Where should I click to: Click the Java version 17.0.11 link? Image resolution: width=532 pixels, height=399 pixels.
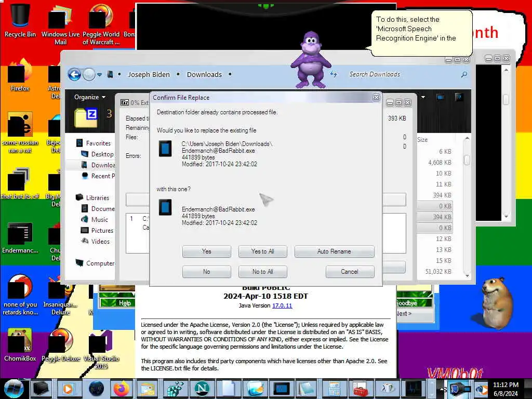282,305
